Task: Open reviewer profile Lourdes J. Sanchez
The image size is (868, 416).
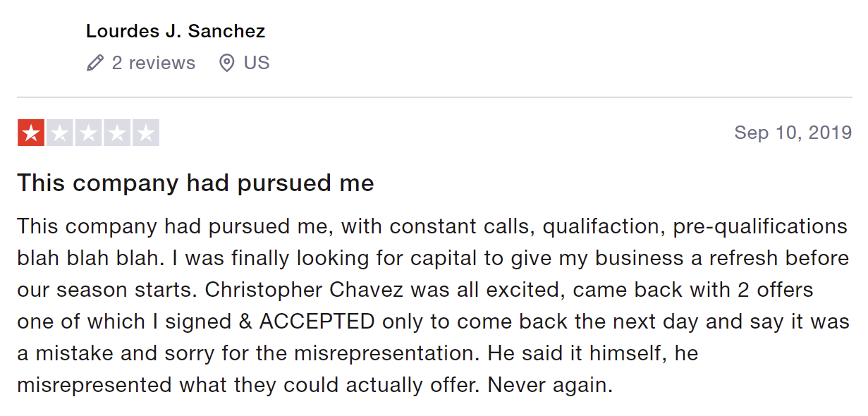Action: click(x=176, y=32)
